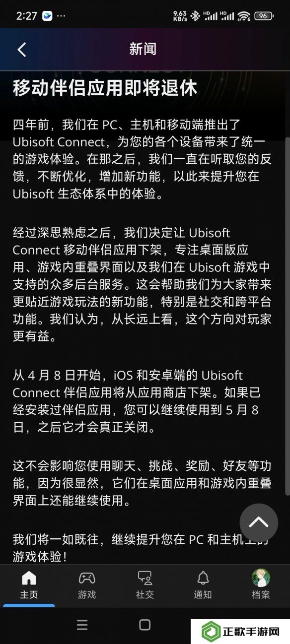Tap the Bluetooth icon in status bar
Screen dimensions: 290x644
(x=196, y=16)
